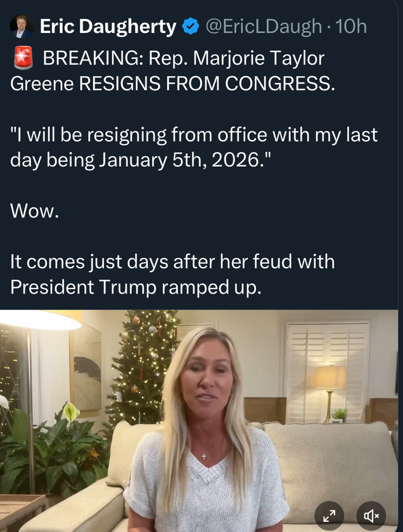The image size is (403, 532).
Task: Open Eric Daugherty's profile avatar
Action: 22,26
